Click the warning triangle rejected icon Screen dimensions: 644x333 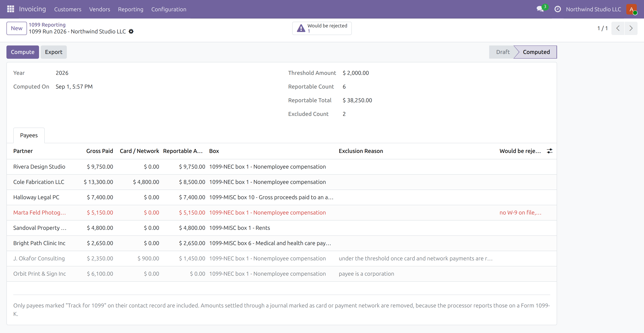301,28
